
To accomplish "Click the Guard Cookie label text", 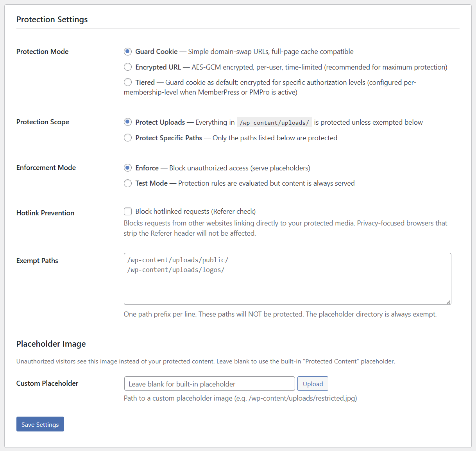I will (156, 51).
